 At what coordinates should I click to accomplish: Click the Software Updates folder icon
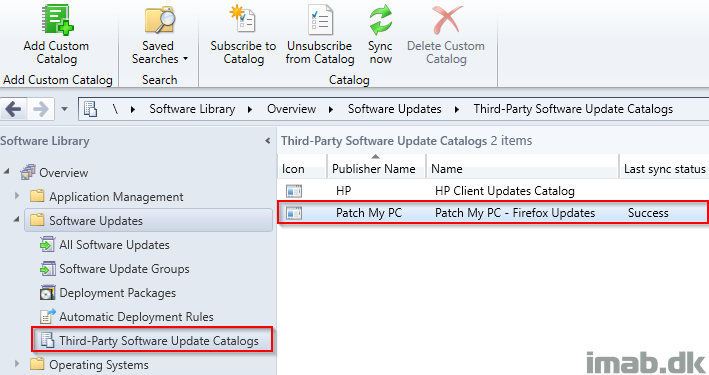37,220
